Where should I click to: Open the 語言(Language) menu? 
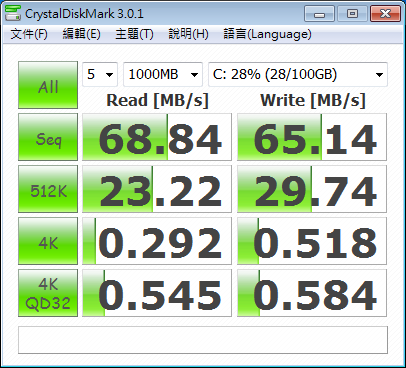pyautogui.click(x=267, y=34)
